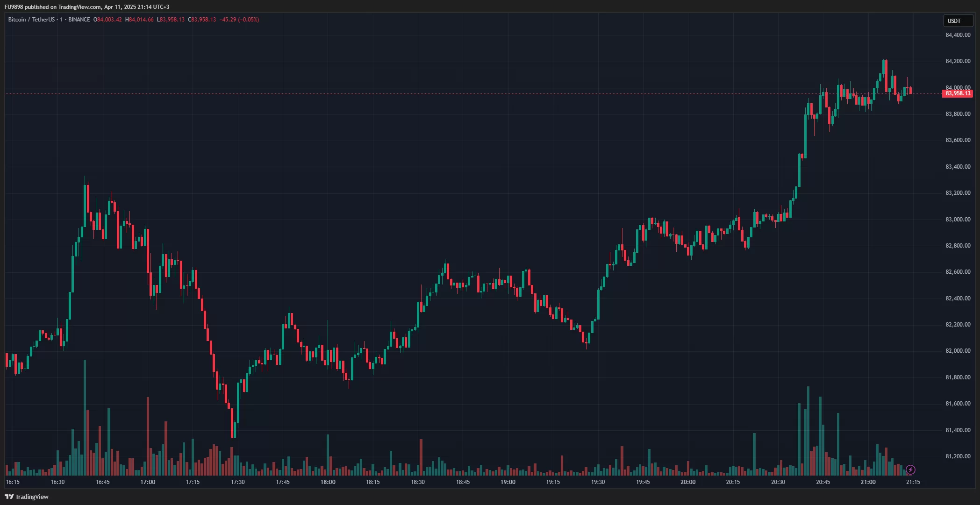Click the 21:15 time axis label
The height and width of the screenshot is (505, 980).
click(x=913, y=482)
